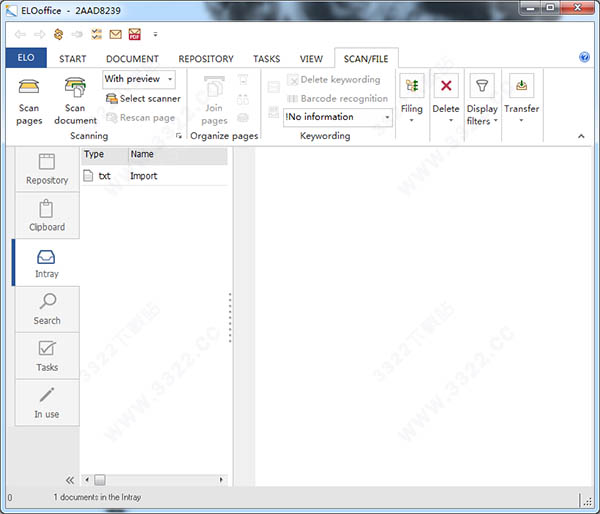Image resolution: width=600 pixels, height=514 pixels.
Task: Sort by the Name column header
Action: pyautogui.click(x=178, y=155)
